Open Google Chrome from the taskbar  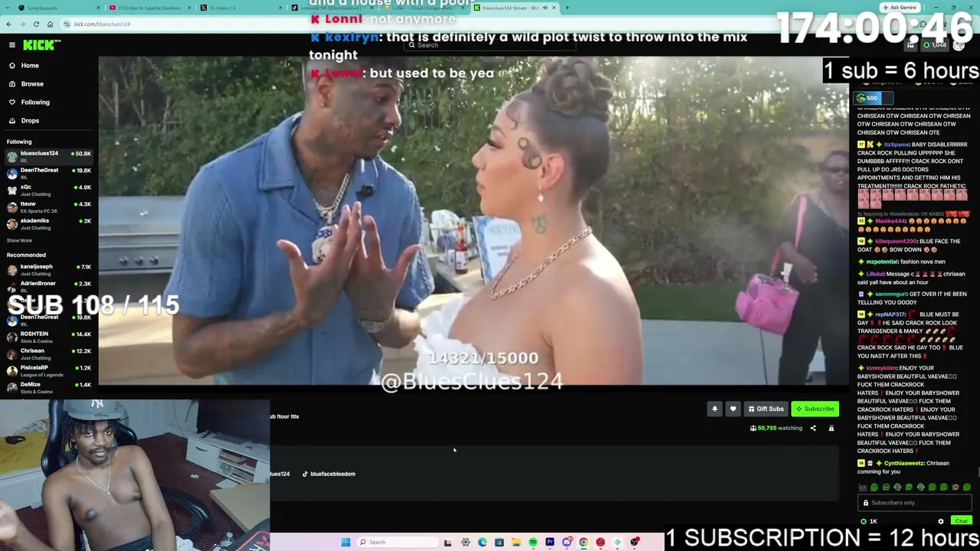tap(583, 543)
